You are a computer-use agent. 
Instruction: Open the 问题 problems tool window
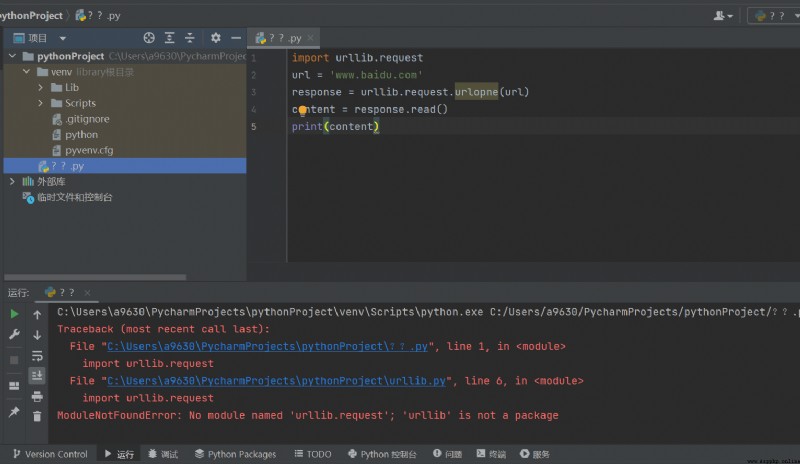pyautogui.click(x=447, y=454)
